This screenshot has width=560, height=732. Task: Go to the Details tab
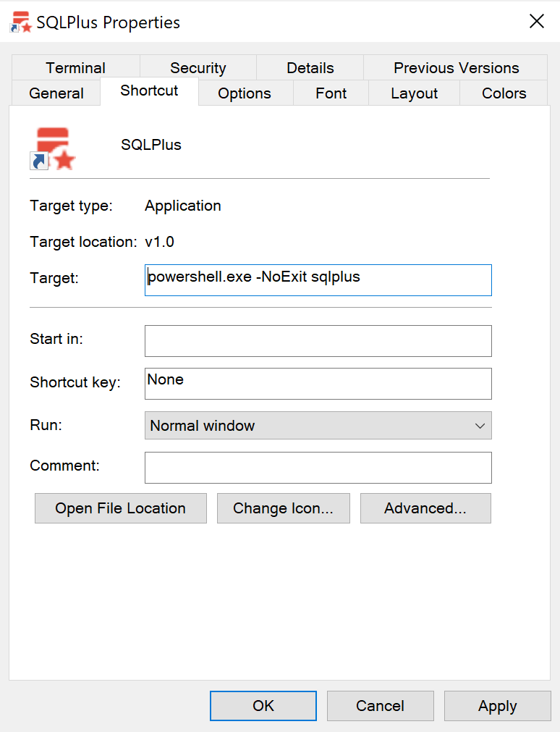pos(310,67)
